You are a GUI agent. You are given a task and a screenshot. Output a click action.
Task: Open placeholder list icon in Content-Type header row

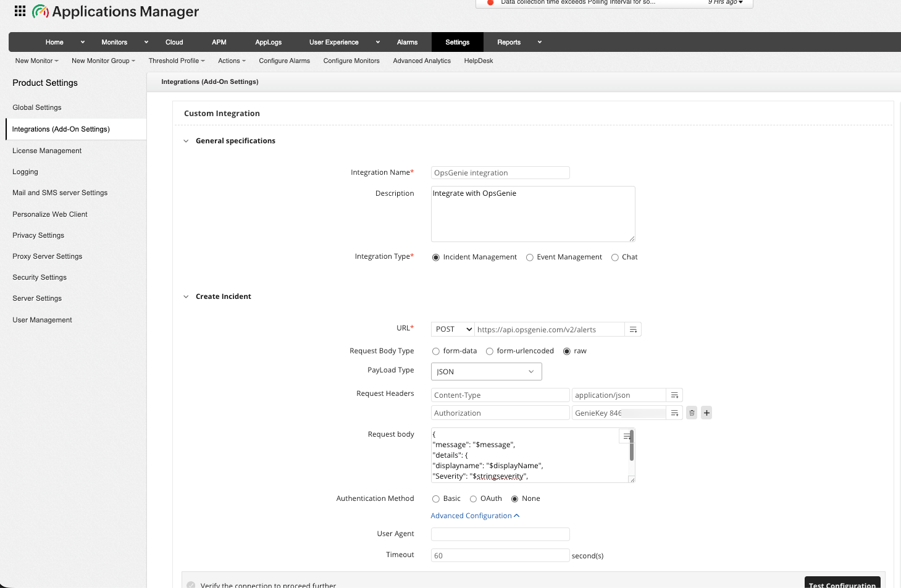tap(674, 395)
